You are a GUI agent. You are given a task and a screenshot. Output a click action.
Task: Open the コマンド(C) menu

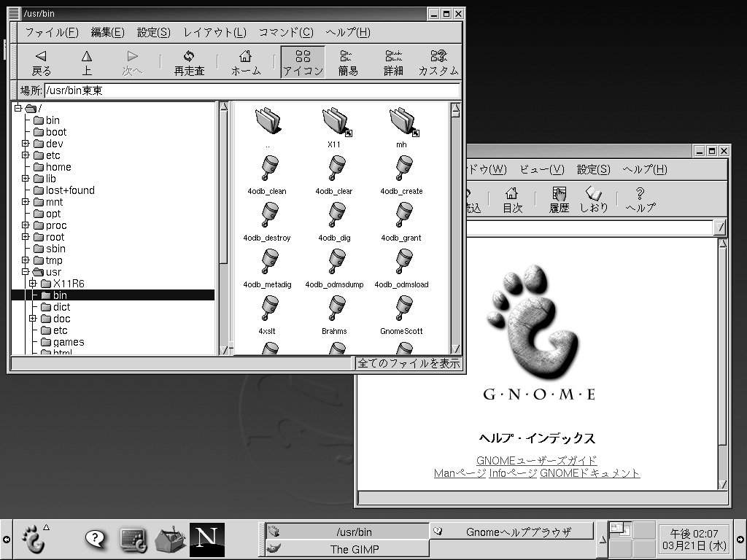click(286, 32)
